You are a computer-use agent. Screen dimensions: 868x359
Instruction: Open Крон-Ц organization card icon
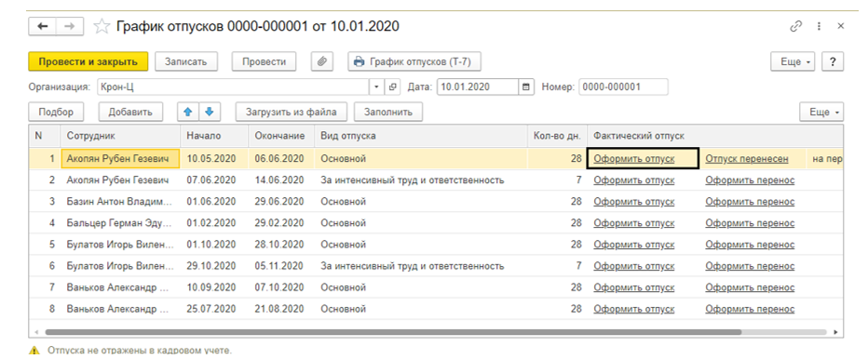(x=392, y=86)
